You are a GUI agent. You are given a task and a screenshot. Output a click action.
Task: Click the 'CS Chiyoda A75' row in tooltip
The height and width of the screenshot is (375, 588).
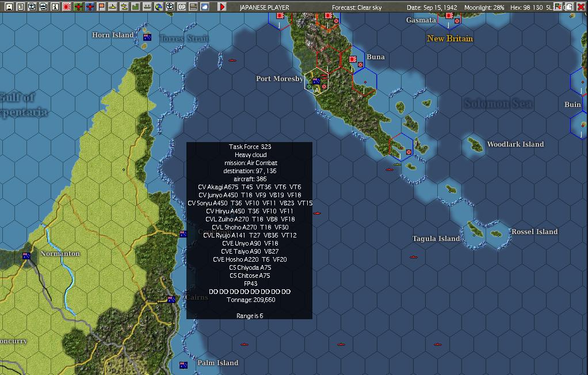(x=250, y=267)
